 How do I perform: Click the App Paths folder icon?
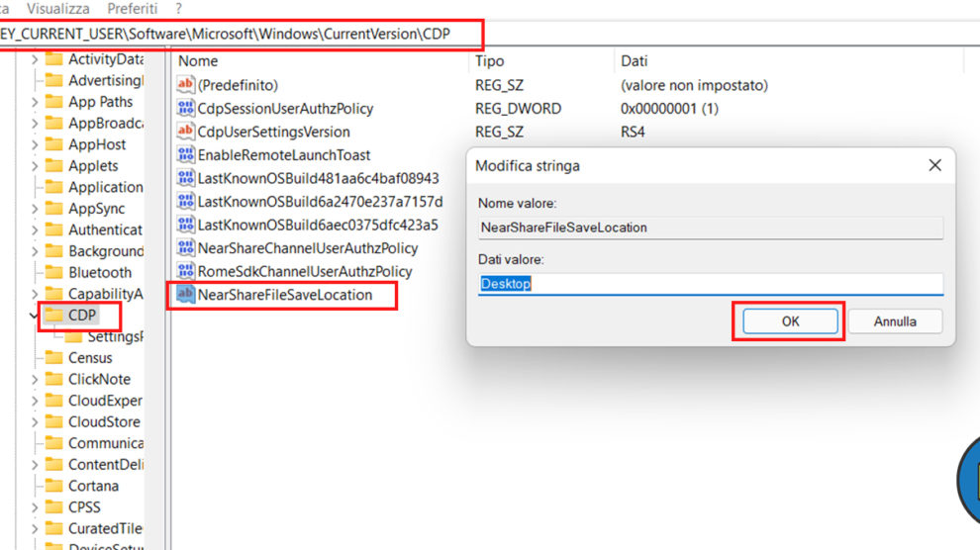pos(54,101)
